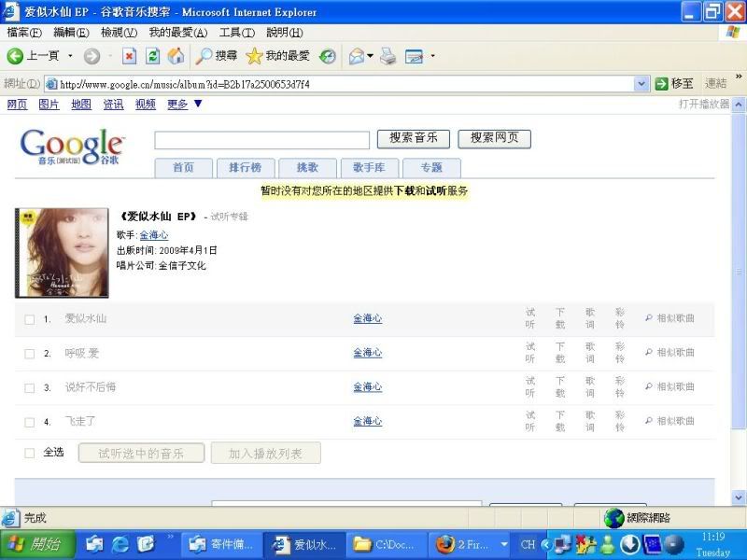The image size is (747, 560).
Task: Open the History clock icon in toolbar
Action: pyautogui.click(x=328, y=56)
